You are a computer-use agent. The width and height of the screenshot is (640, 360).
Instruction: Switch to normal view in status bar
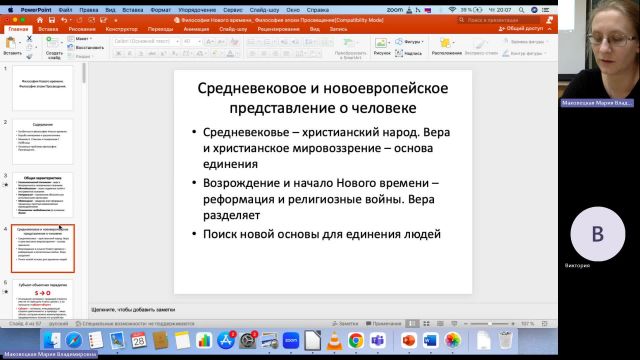(x=412, y=324)
